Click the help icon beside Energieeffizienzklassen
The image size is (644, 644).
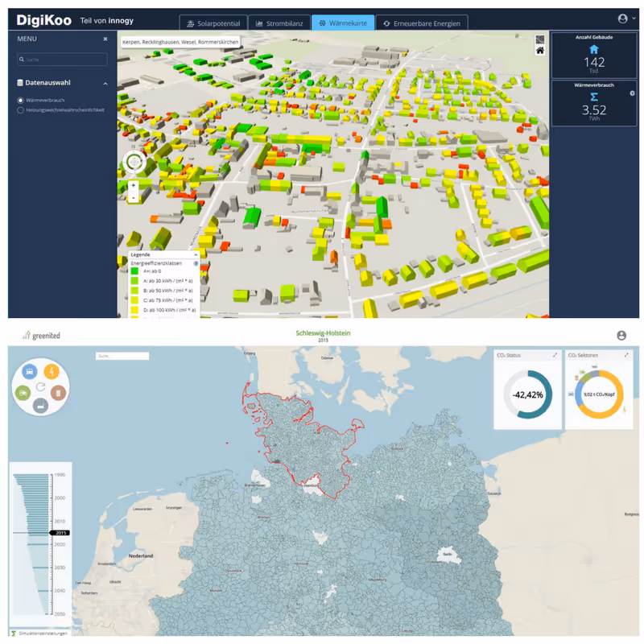coord(196,263)
